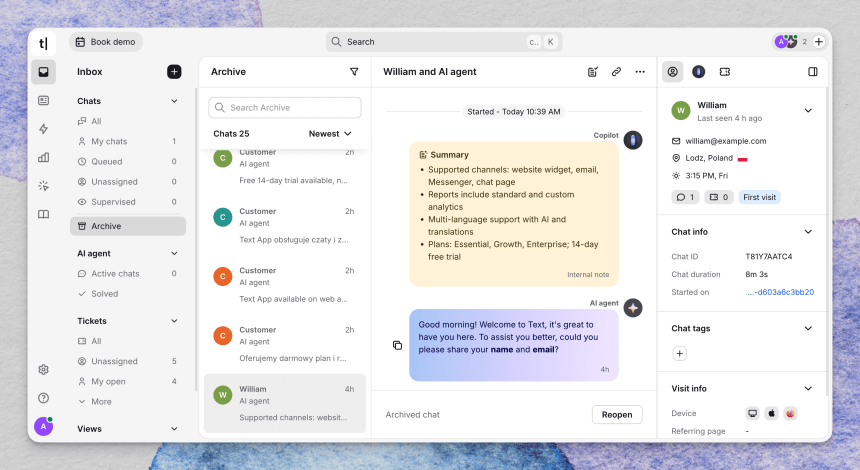Image resolution: width=860 pixels, height=470 pixels.
Task: Open the AI sparkle icon in left rail
Action: (x=43, y=186)
